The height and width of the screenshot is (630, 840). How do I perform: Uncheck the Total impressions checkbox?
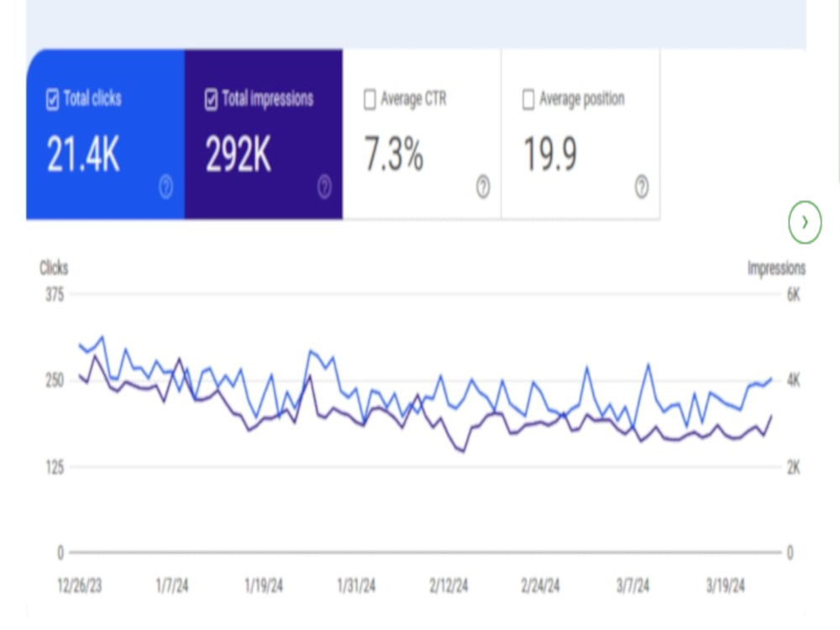click(211, 100)
